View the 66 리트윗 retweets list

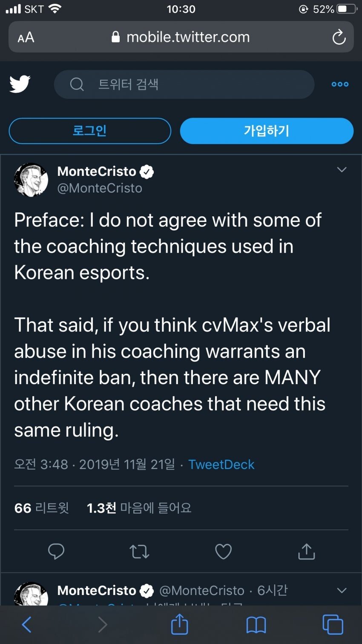[x=41, y=508]
